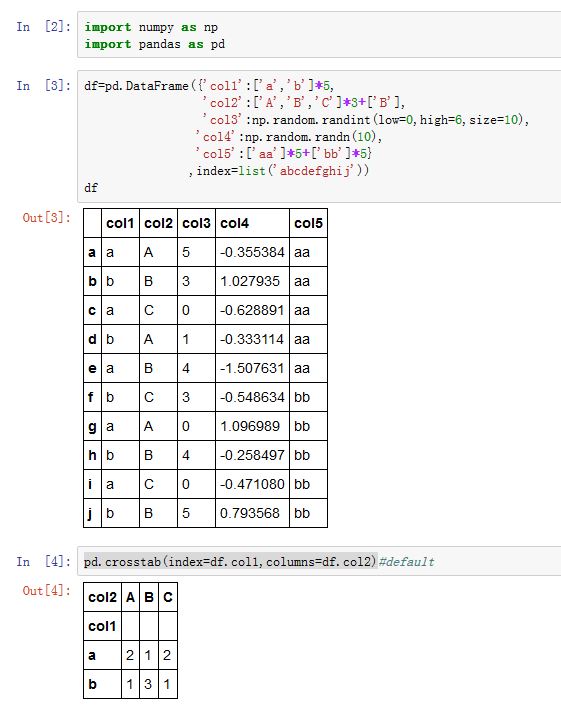Click the DataFrame definition code cell In [3]
This screenshot has width=561, height=706.
pyautogui.click(x=319, y=136)
